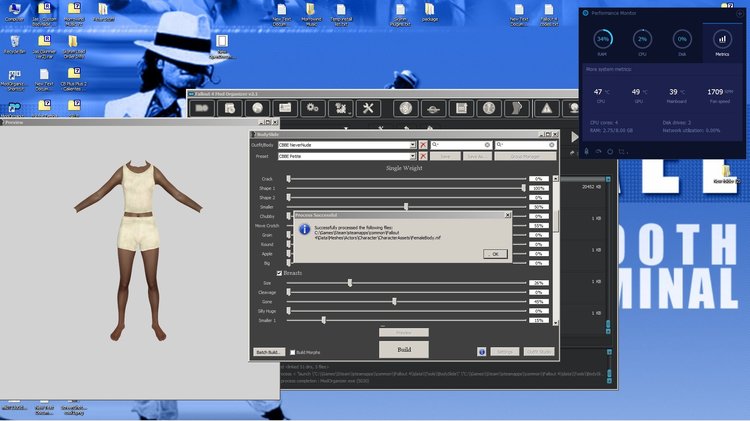Viewport: 750px width, 421px height.
Task: Click the 3D body model in the Preview window
Action: pos(138,249)
